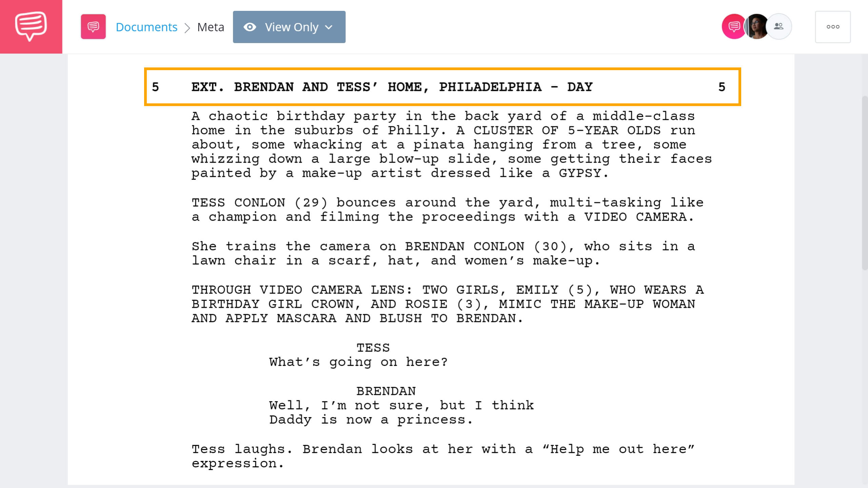Select Documents in the breadcrumb trail
Viewport: 868px width, 488px height.
(146, 27)
